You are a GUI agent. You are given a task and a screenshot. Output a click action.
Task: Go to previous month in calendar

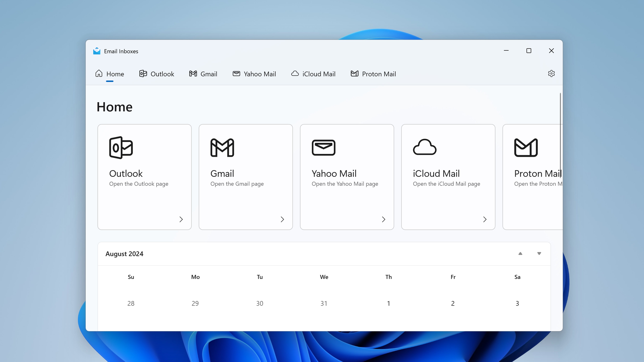tap(520, 254)
